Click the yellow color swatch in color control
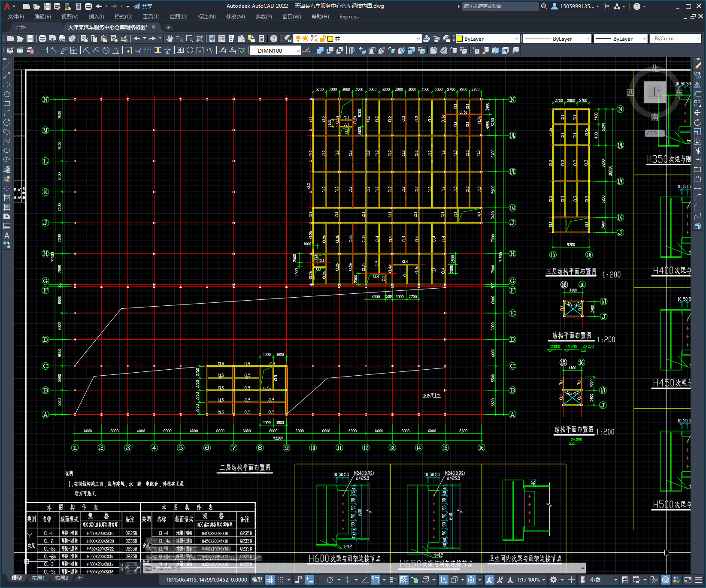The width and height of the screenshot is (706, 588). [x=460, y=39]
